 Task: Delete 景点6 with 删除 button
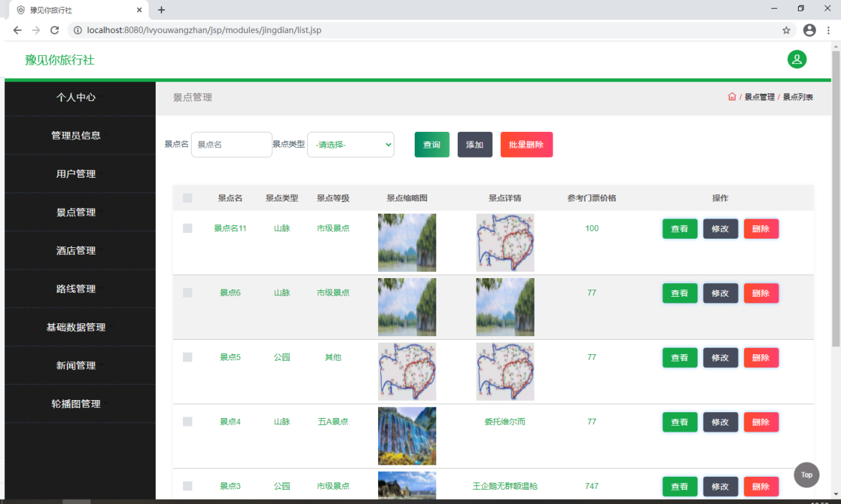[x=761, y=293]
